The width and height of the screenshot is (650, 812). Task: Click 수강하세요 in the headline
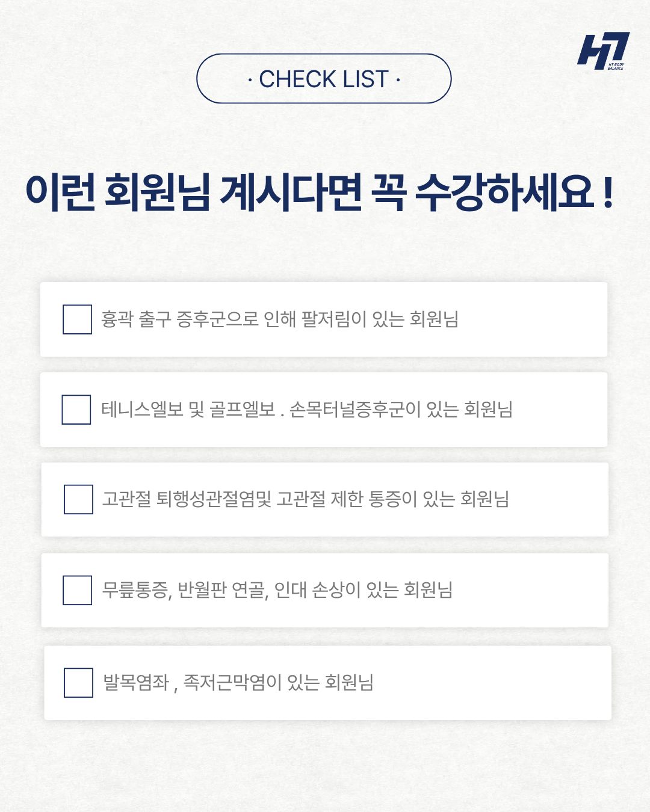[x=504, y=193]
